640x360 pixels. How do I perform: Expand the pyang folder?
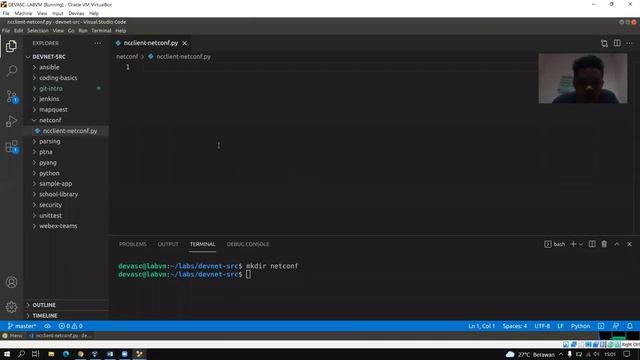click(x=48, y=162)
